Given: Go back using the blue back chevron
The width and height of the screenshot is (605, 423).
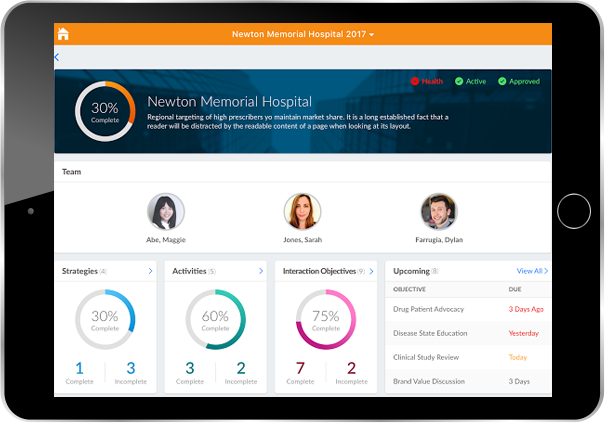Looking at the screenshot, I should (57, 58).
